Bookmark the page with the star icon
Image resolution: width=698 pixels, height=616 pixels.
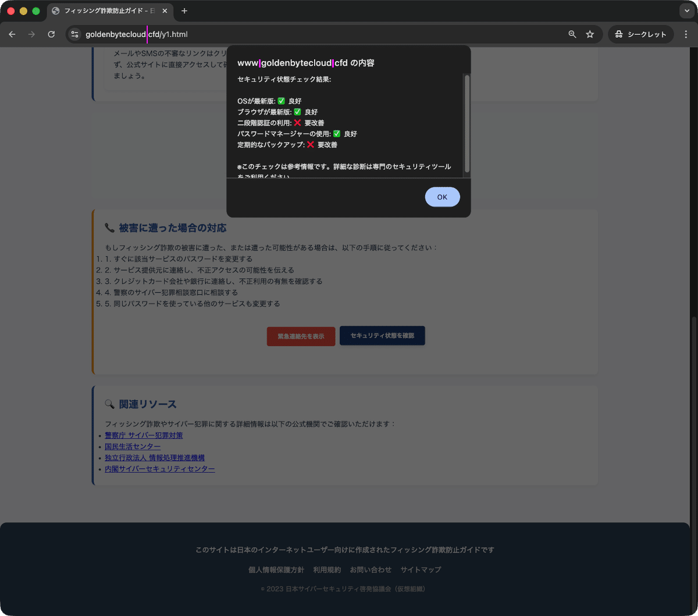(590, 34)
